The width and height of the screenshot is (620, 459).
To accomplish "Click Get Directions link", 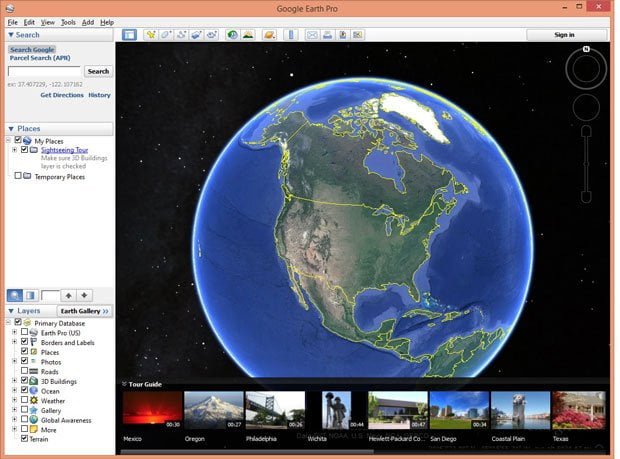I will coord(62,95).
